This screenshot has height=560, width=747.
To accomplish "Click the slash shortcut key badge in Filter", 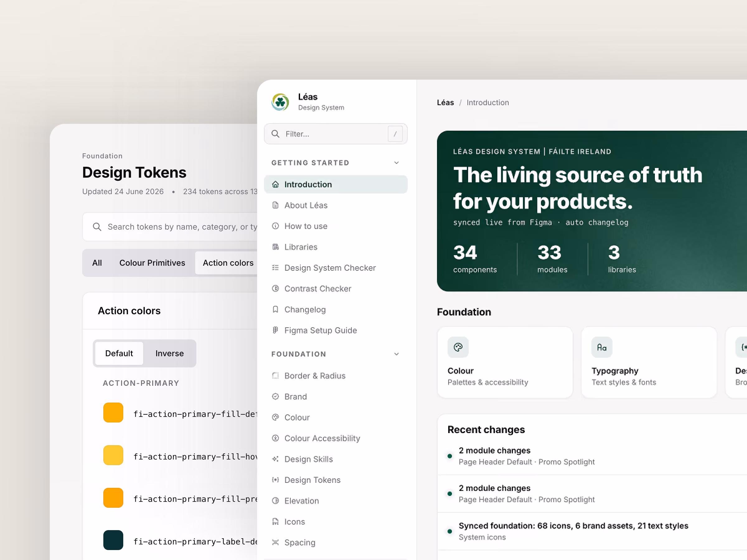I will pyautogui.click(x=395, y=134).
